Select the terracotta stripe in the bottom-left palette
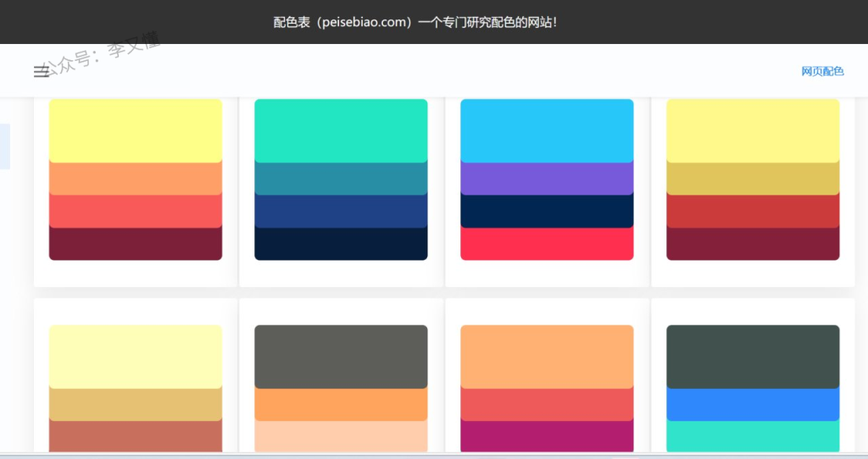 point(136,436)
